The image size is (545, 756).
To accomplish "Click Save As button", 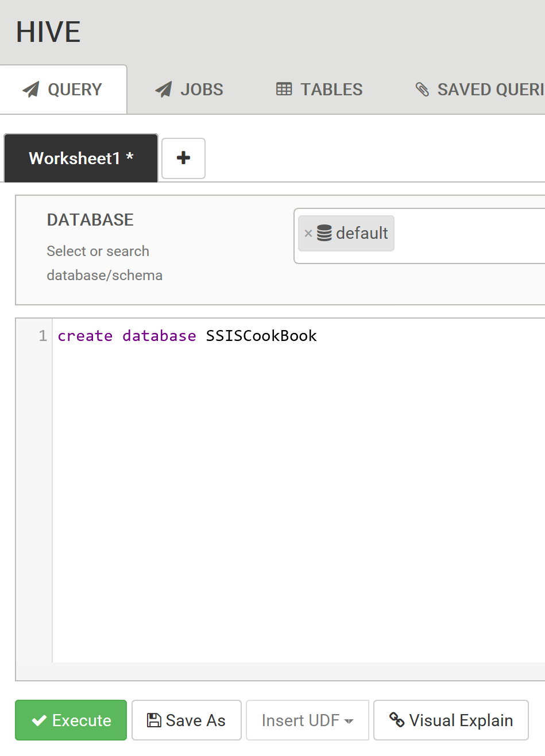I will [x=187, y=720].
